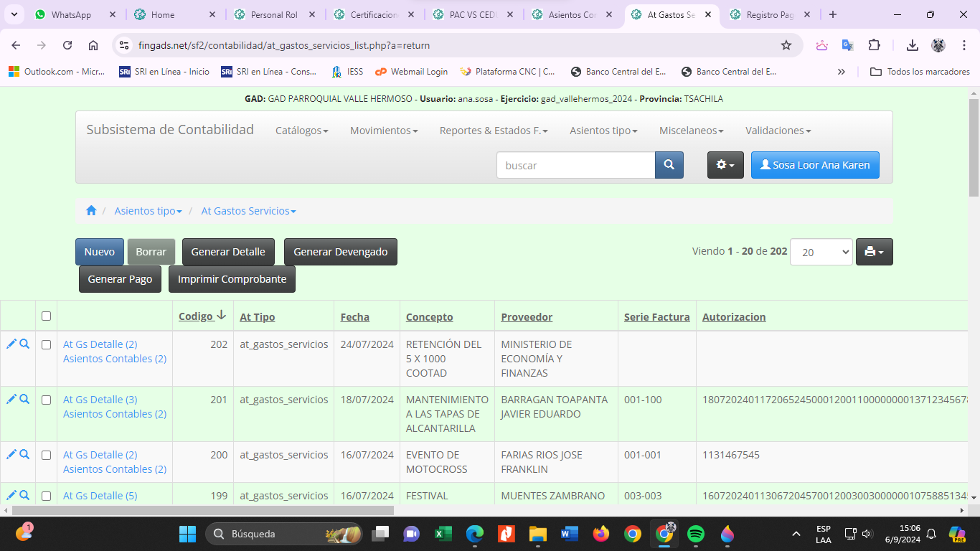This screenshot has width=980, height=551.
Task: Click the home icon in the breadcrumb
Action: point(91,211)
